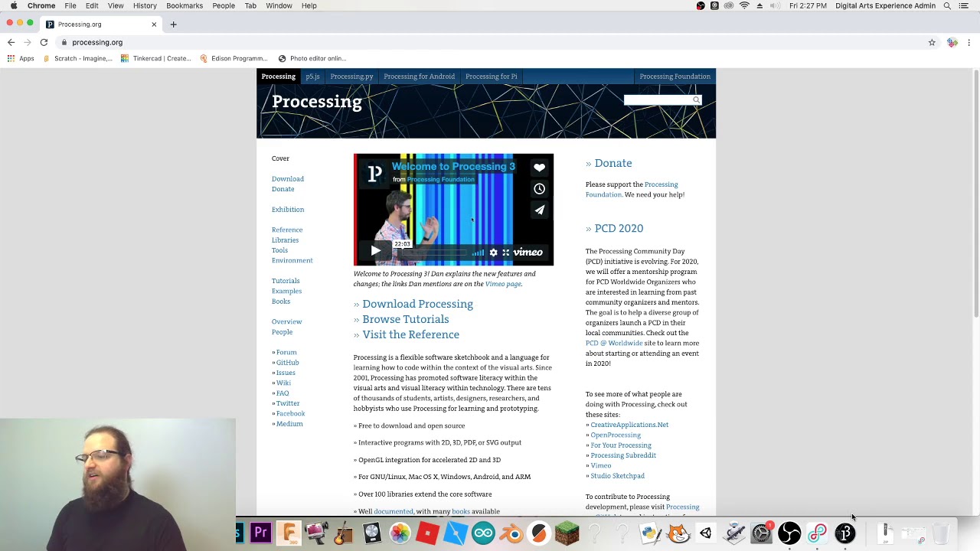Open video settings gear icon

pyautogui.click(x=493, y=253)
